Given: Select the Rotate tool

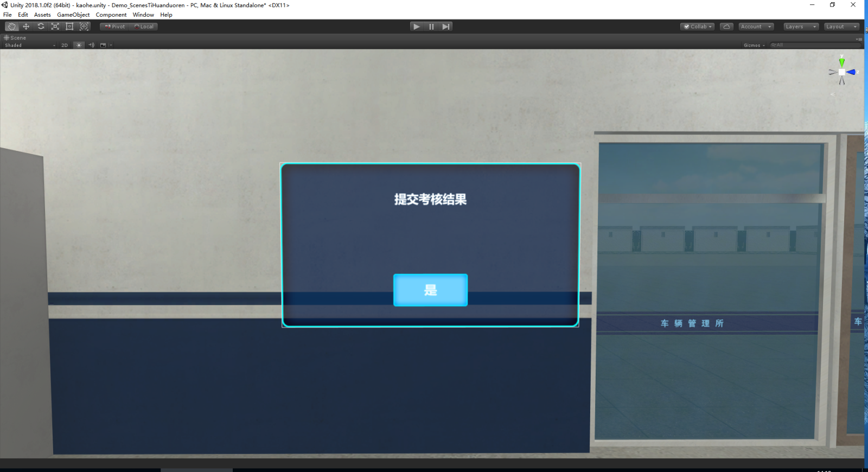Looking at the screenshot, I should click(x=41, y=27).
